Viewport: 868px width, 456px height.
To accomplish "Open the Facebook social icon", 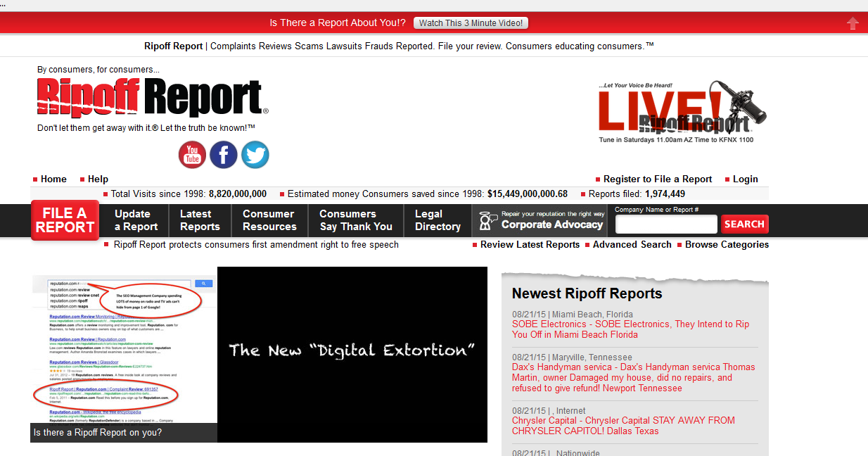I will 224,155.
